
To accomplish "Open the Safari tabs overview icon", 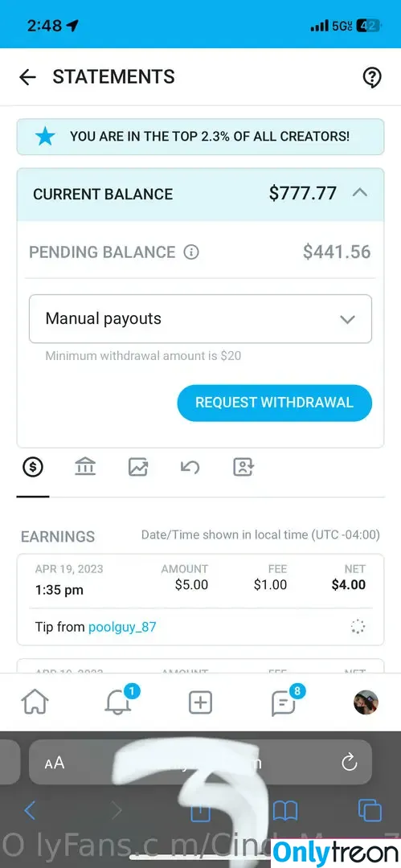I will pos(370,810).
